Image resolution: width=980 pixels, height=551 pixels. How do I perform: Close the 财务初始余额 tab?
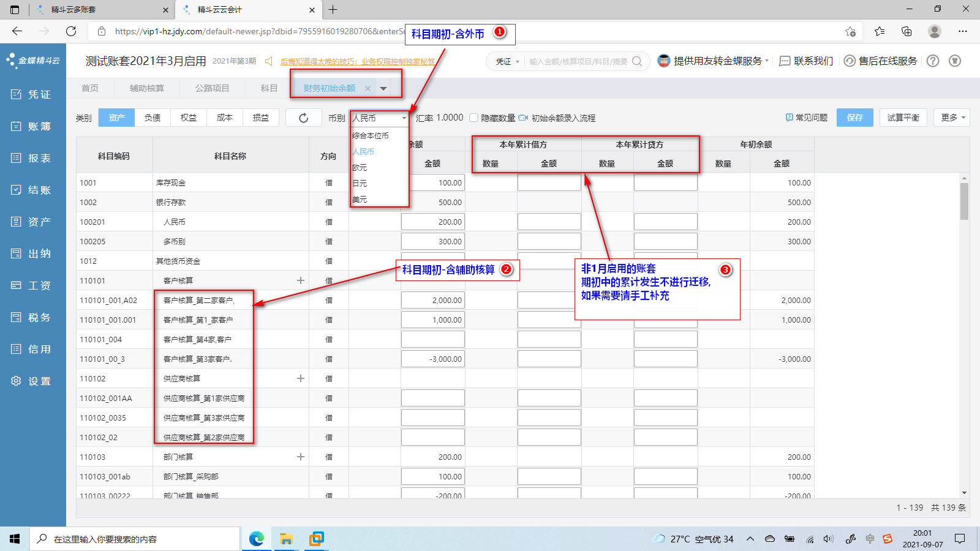click(367, 88)
